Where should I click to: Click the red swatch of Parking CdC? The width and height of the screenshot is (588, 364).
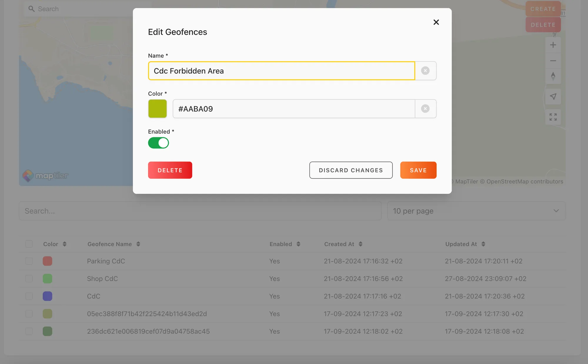pos(47,261)
